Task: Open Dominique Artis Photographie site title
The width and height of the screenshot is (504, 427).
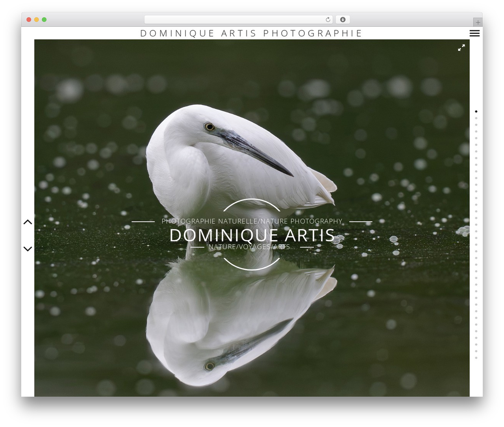Action: click(x=251, y=33)
